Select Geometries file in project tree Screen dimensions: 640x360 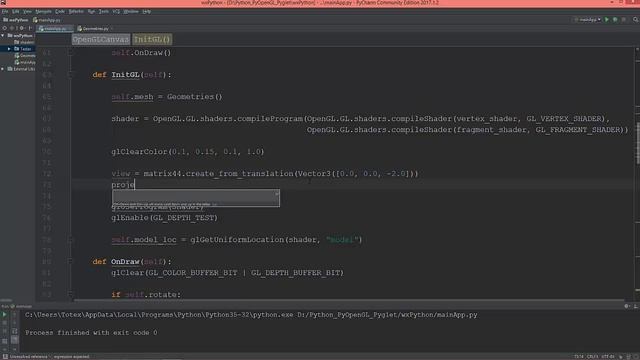[x=25, y=56]
